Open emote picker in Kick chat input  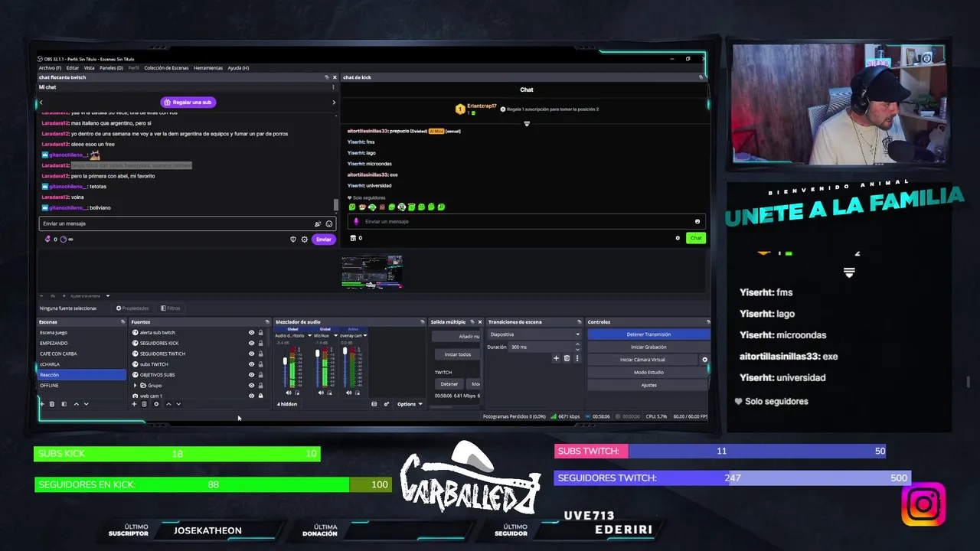click(697, 222)
